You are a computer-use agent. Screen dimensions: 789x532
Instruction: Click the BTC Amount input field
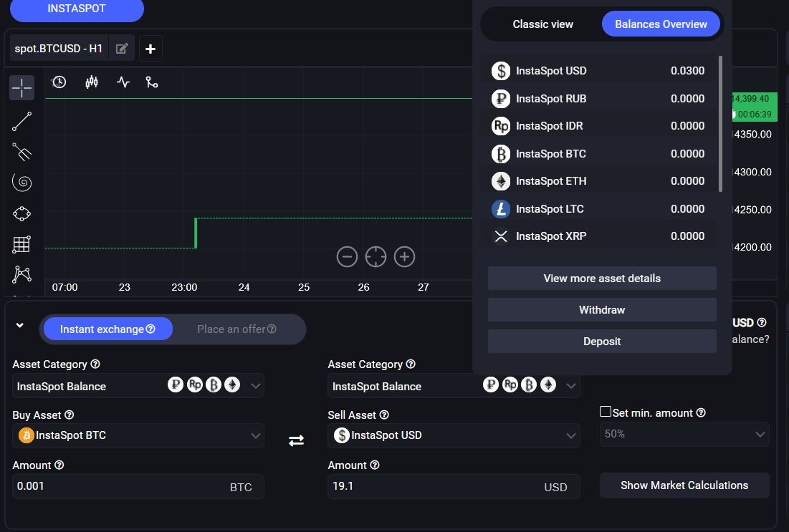[138, 486]
